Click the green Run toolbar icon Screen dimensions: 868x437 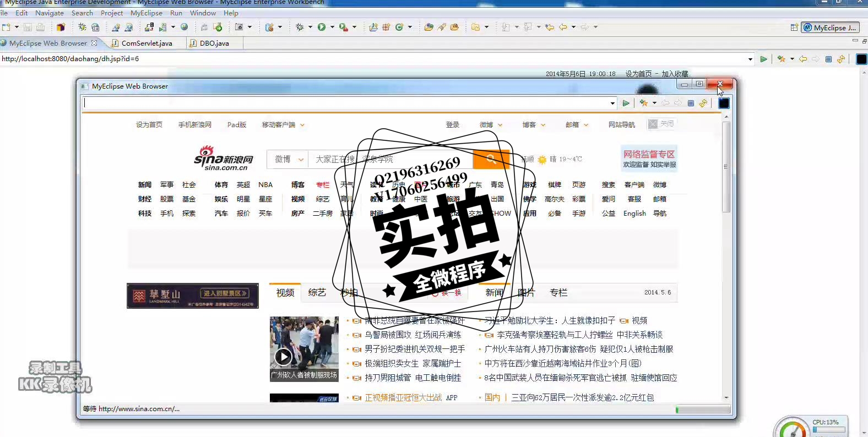[321, 27]
